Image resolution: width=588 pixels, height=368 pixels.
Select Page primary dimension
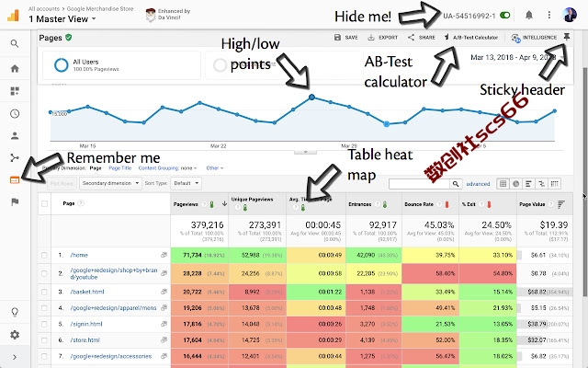point(96,168)
